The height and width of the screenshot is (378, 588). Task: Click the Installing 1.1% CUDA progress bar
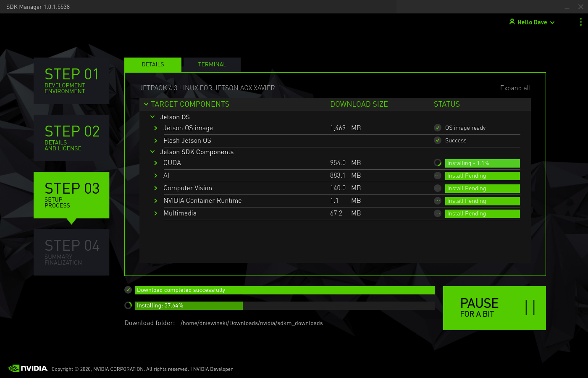(x=483, y=163)
